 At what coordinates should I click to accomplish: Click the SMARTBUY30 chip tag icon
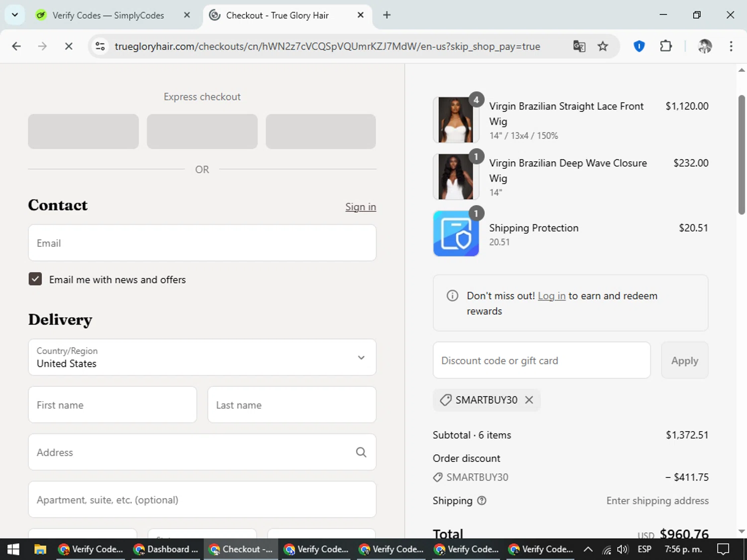(445, 400)
